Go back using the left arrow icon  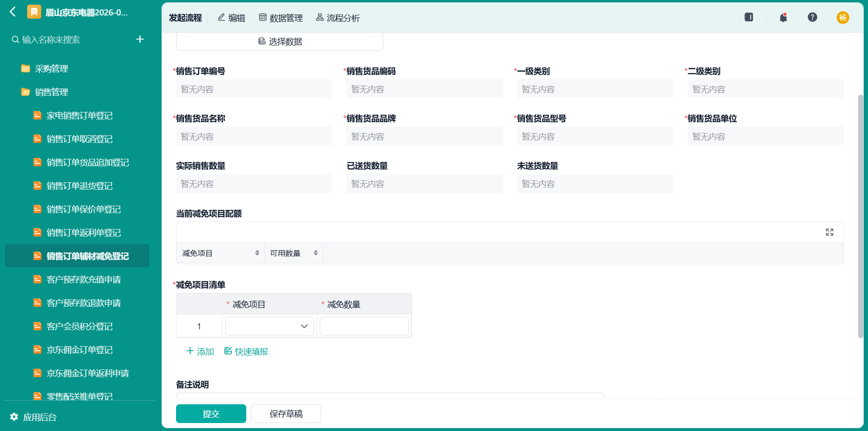(13, 12)
